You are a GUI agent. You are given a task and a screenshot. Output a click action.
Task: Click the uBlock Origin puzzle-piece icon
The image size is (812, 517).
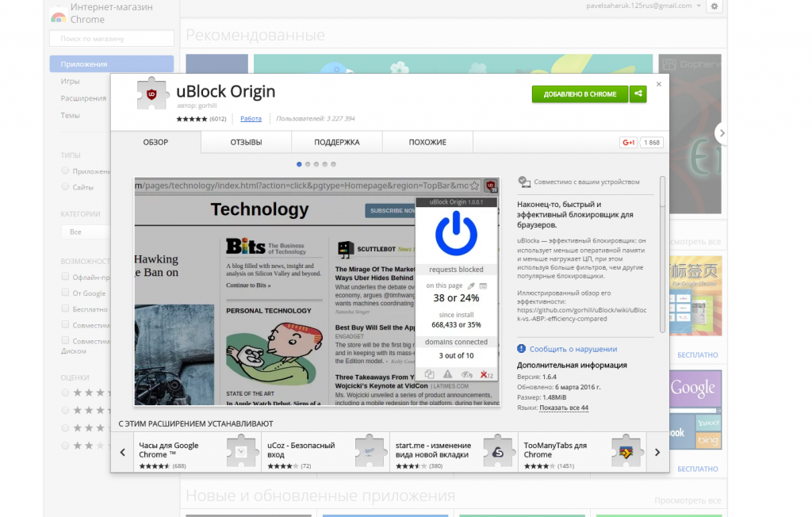(x=152, y=94)
